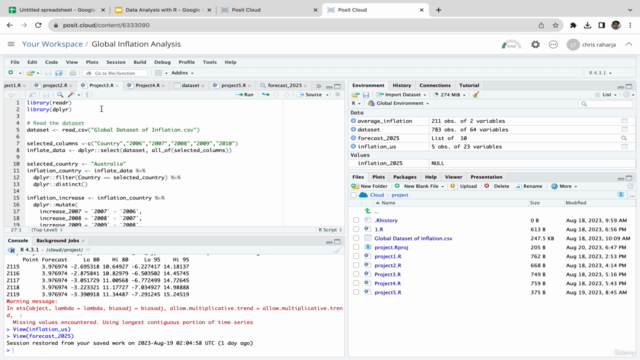Screen dimensions: 640x360
Task: Toggle the select-all files checkbox
Action: (x=353, y=195)
